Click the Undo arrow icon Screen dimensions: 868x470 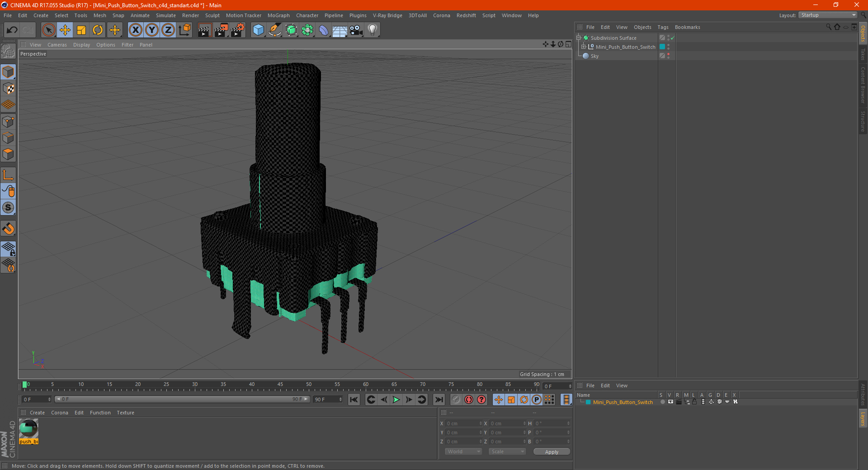[x=12, y=30]
